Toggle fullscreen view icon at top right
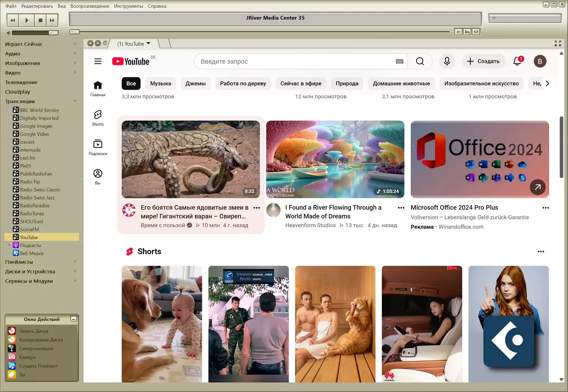568x392 pixels. click(558, 43)
